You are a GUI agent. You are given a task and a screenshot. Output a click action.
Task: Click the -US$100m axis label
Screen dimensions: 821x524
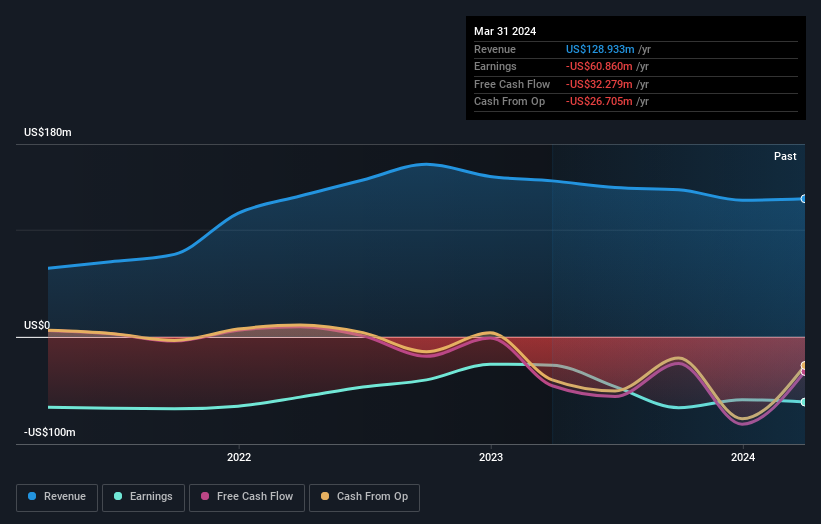[50, 432]
